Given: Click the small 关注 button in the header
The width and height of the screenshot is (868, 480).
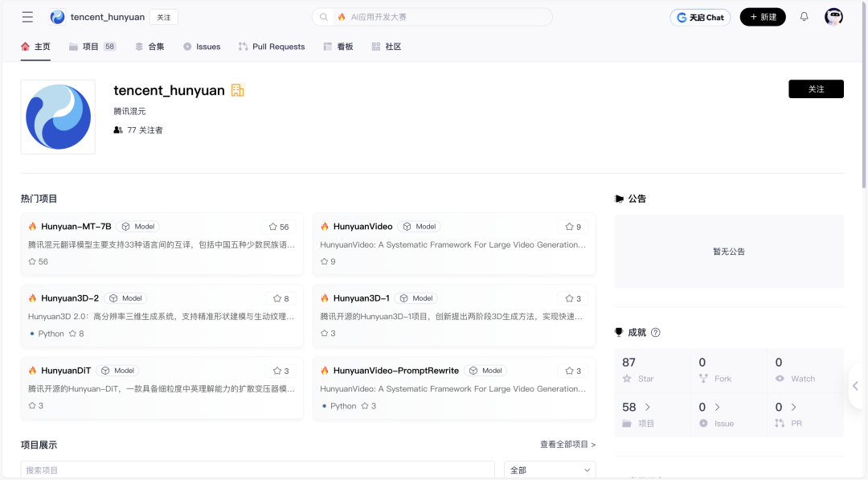Looking at the screenshot, I should 164,17.
